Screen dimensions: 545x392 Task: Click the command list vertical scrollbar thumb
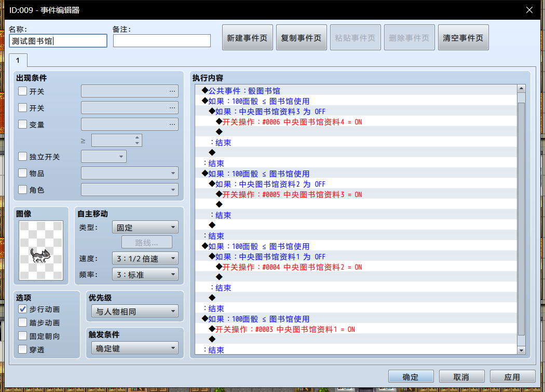[521, 219]
